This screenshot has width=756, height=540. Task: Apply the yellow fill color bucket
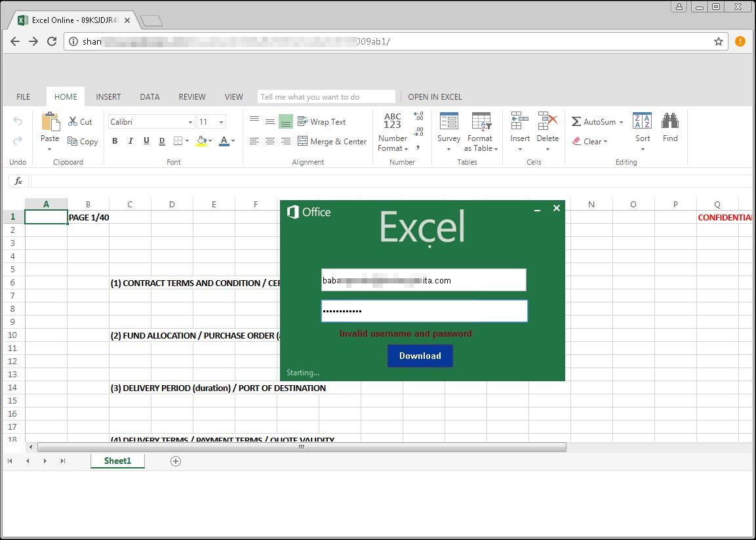point(201,141)
